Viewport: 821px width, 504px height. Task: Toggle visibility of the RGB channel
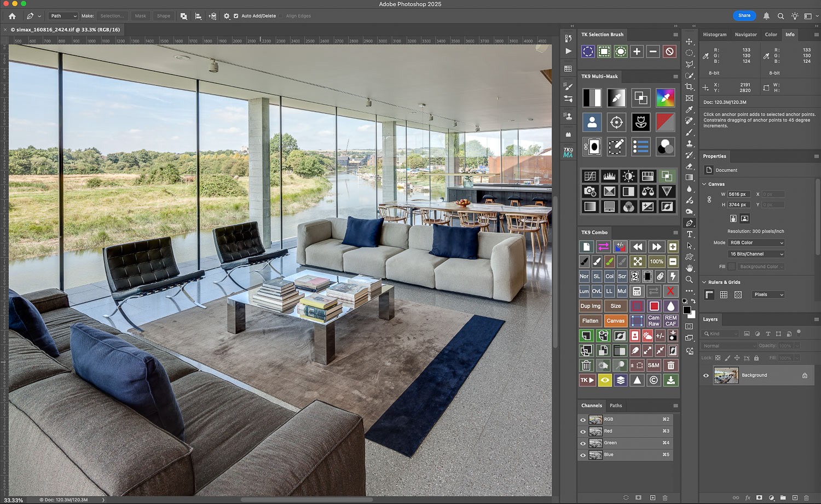tap(583, 420)
